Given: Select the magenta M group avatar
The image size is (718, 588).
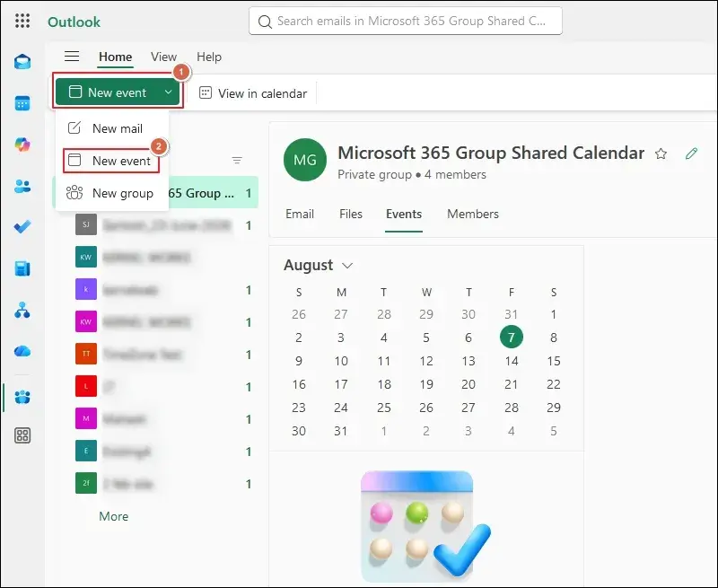Looking at the screenshot, I should (x=86, y=418).
